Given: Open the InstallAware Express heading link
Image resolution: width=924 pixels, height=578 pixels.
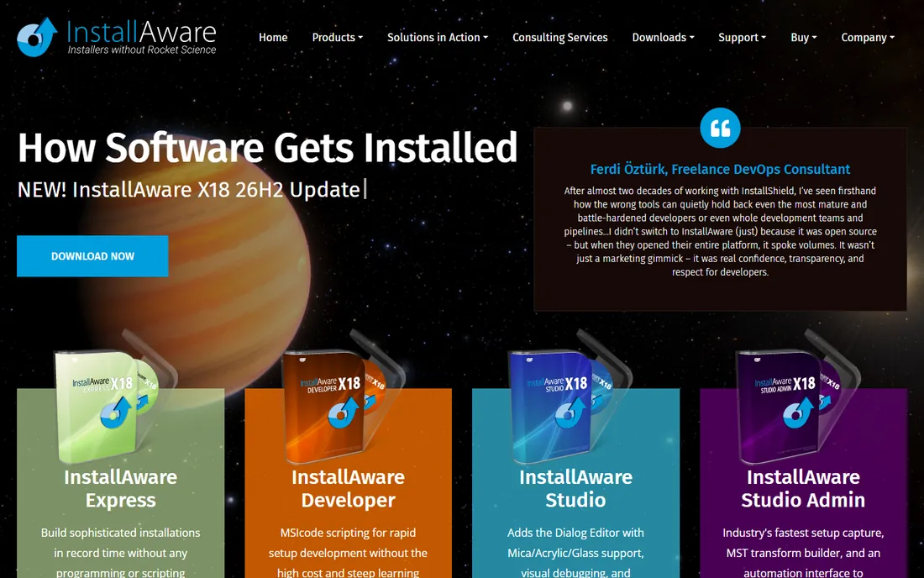Looking at the screenshot, I should (120, 488).
